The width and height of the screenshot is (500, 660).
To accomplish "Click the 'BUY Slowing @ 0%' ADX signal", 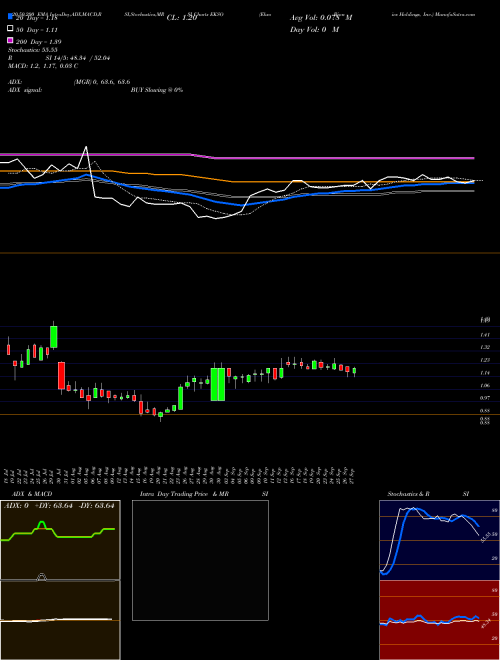I will (157, 90).
